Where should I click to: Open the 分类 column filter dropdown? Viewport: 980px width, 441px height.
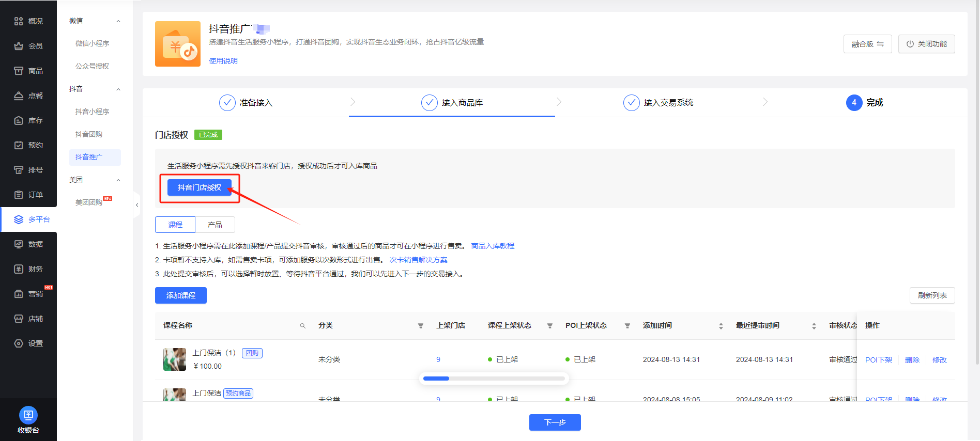(421, 326)
